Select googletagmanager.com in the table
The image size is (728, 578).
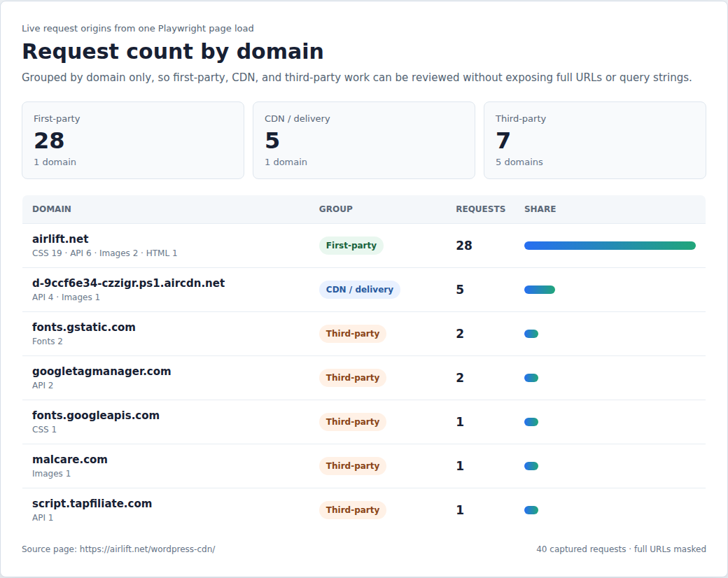click(x=101, y=372)
